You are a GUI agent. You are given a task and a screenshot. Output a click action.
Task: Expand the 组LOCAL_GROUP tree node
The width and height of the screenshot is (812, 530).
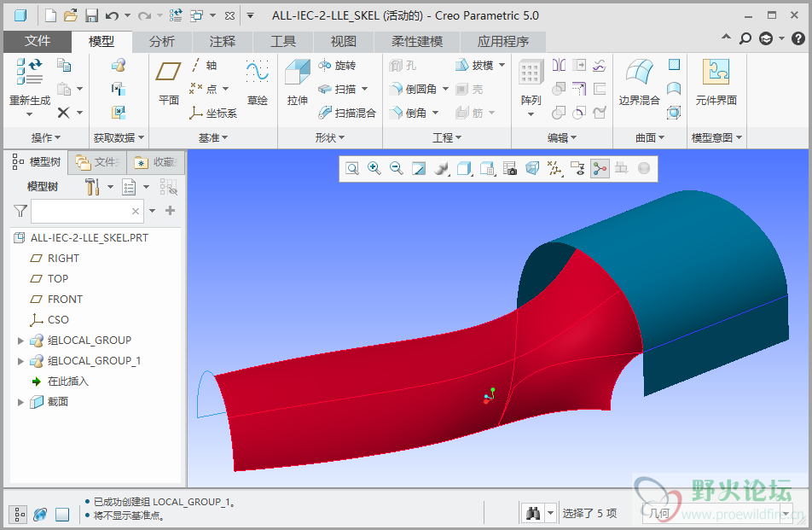click(x=20, y=341)
